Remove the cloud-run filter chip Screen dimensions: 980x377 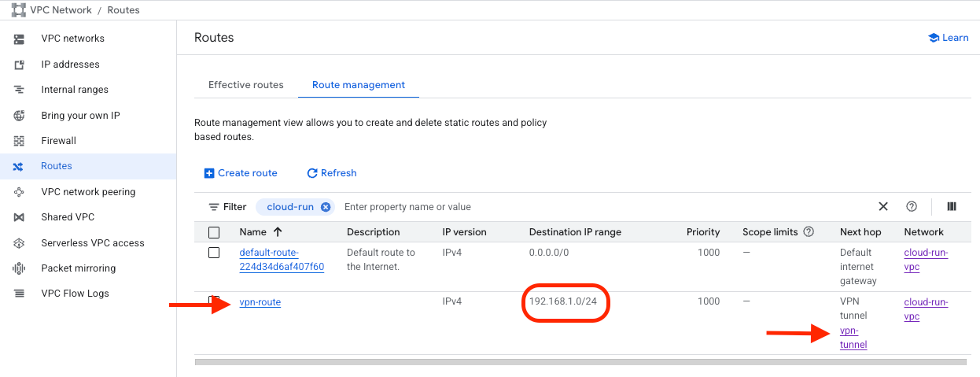(x=326, y=207)
